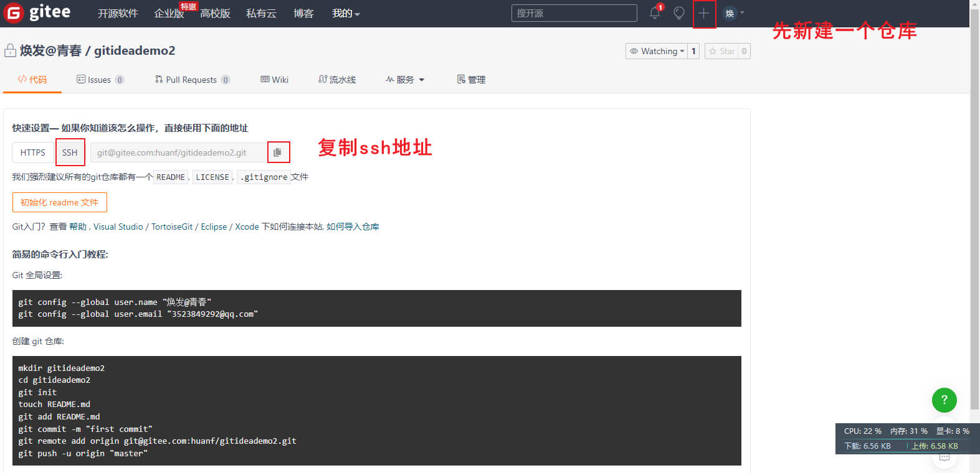Expand the dropdown arrow next to avatar
This screenshot has height=473, width=980.
(x=742, y=13)
